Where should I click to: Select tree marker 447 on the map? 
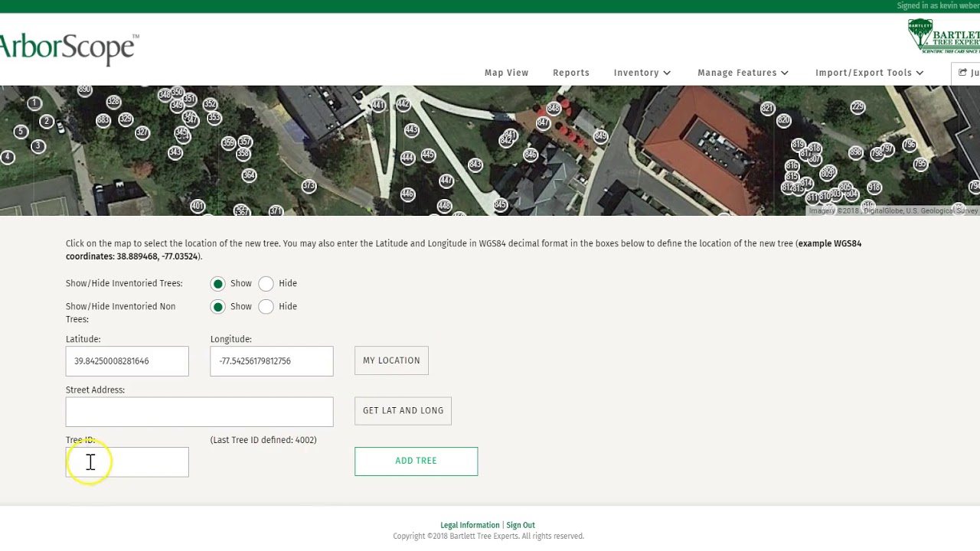[446, 181]
